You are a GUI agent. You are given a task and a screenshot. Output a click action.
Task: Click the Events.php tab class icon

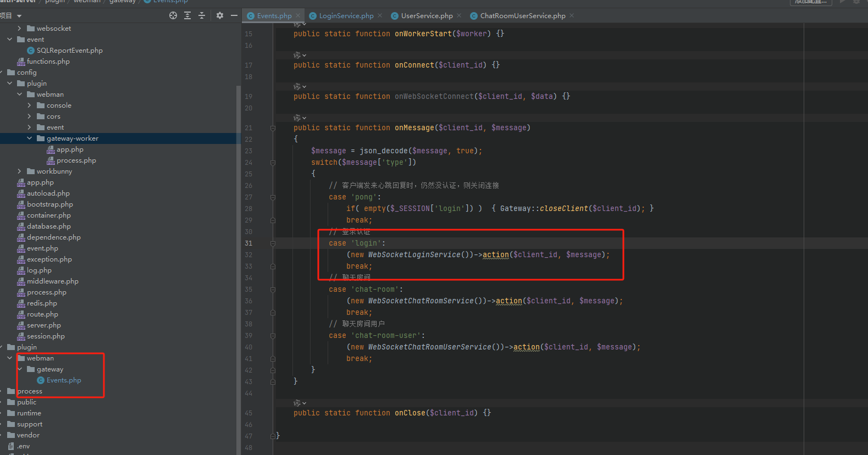point(251,16)
